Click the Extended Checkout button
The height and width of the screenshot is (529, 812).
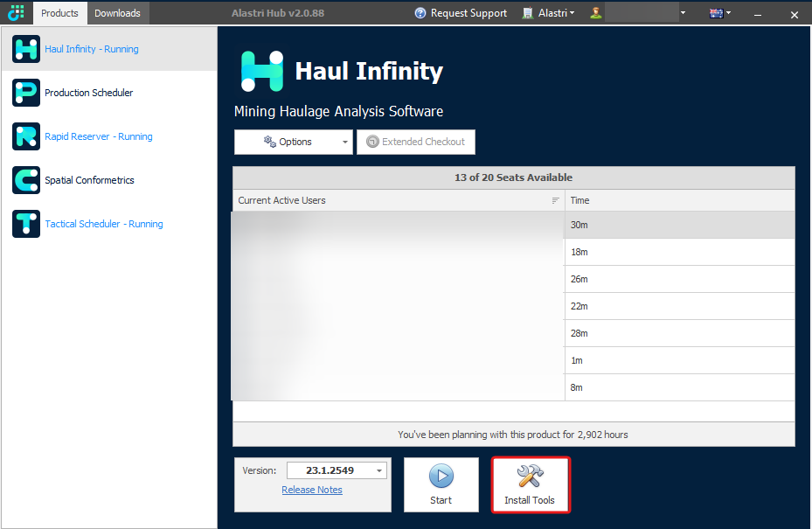click(416, 142)
